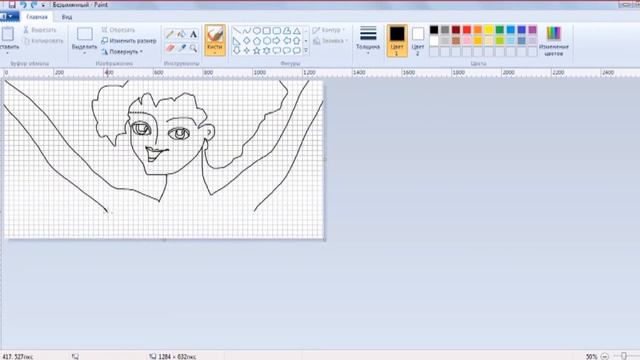Choose the Rounded rectangular callout shape

[x=277, y=51]
